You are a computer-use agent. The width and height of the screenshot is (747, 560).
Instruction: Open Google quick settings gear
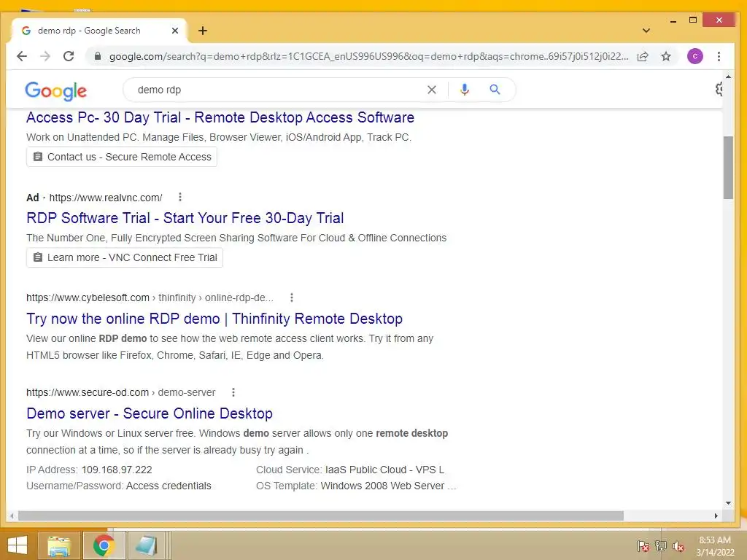(719, 89)
